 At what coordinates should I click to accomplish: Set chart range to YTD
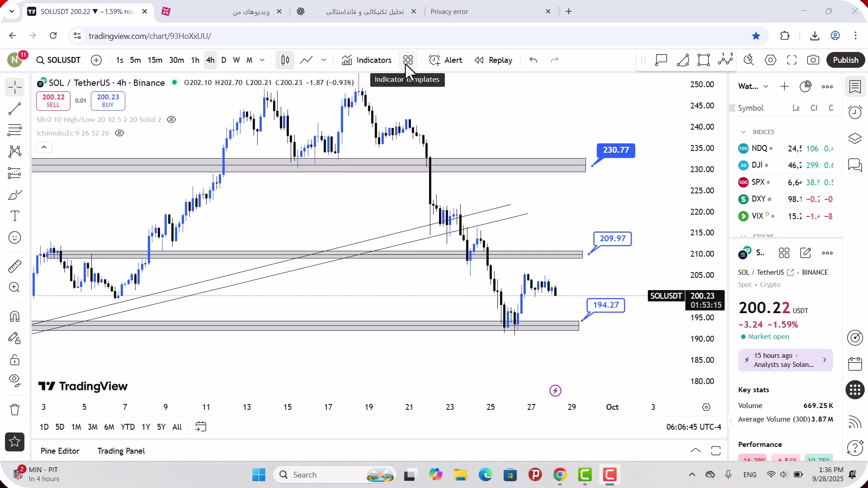128,427
